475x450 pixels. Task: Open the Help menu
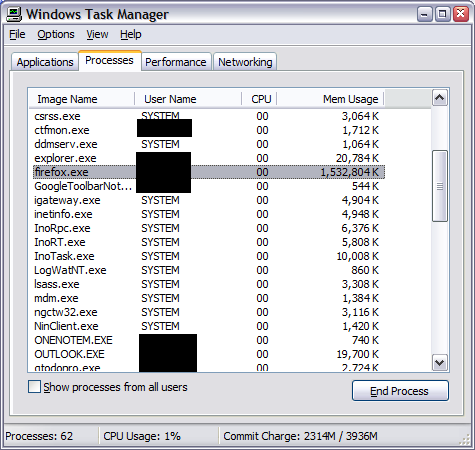131,34
